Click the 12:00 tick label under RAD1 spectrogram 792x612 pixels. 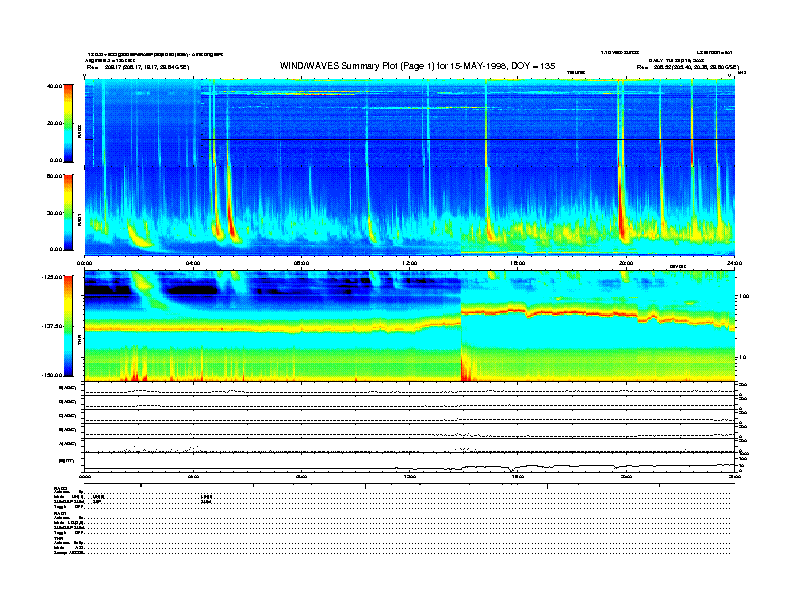pos(410,263)
